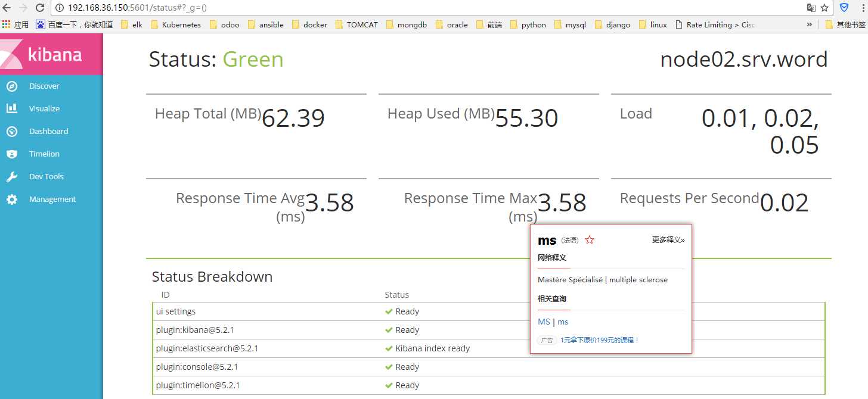Open the python bookmark folder

(x=527, y=24)
